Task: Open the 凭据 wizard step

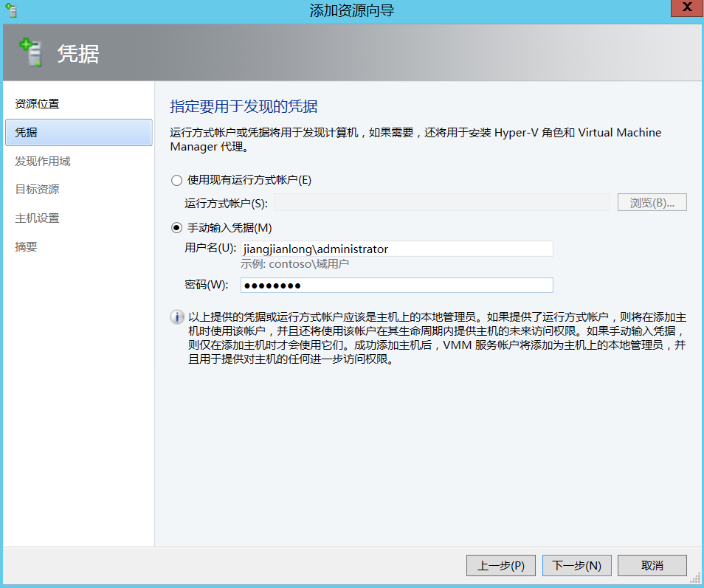Action: pyautogui.click(x=78, y=132)
